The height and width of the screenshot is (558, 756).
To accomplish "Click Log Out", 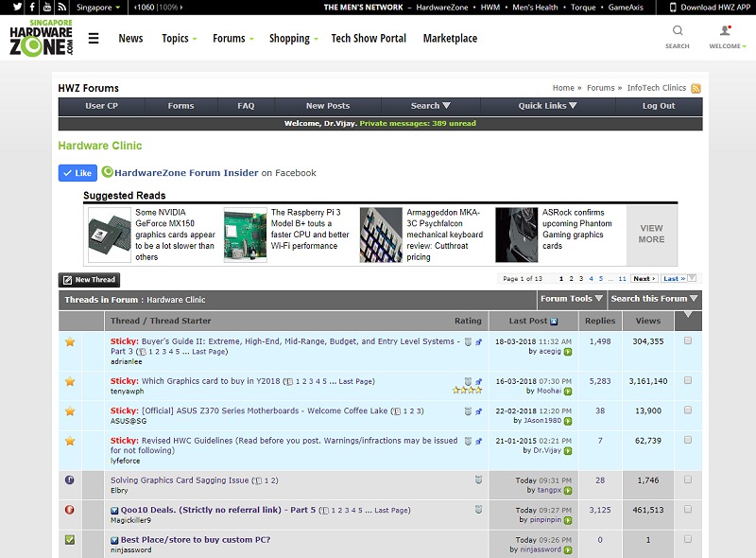I will click(659, 106).
